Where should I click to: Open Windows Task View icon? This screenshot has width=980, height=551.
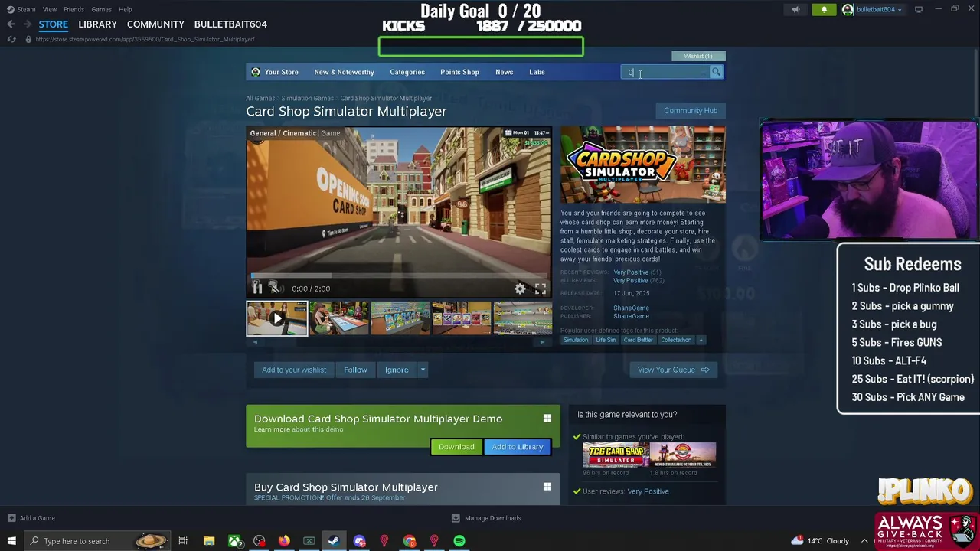pyautogui.click(x=183, y=541)
